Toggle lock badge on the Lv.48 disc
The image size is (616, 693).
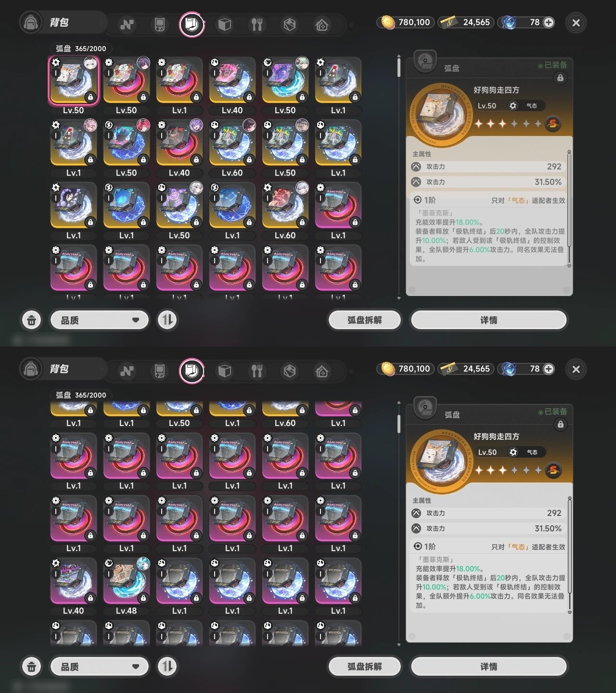coord(143,598)
